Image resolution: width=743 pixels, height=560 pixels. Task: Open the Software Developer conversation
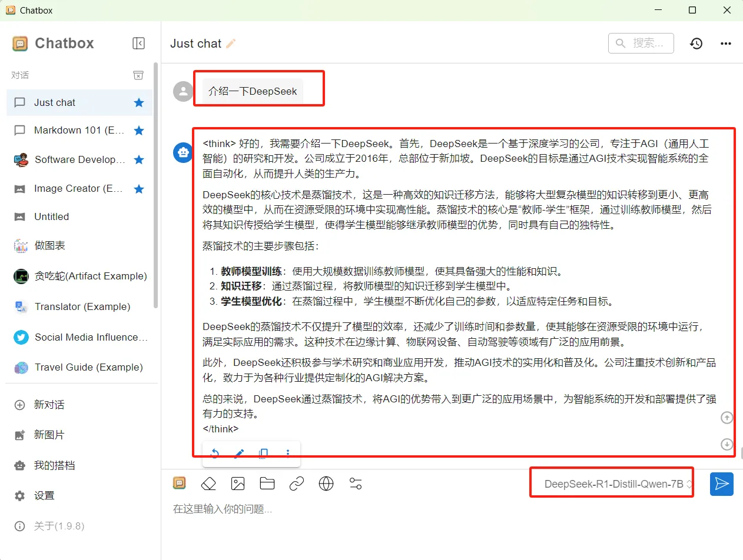pyautogui.click(x=79, y=159)
